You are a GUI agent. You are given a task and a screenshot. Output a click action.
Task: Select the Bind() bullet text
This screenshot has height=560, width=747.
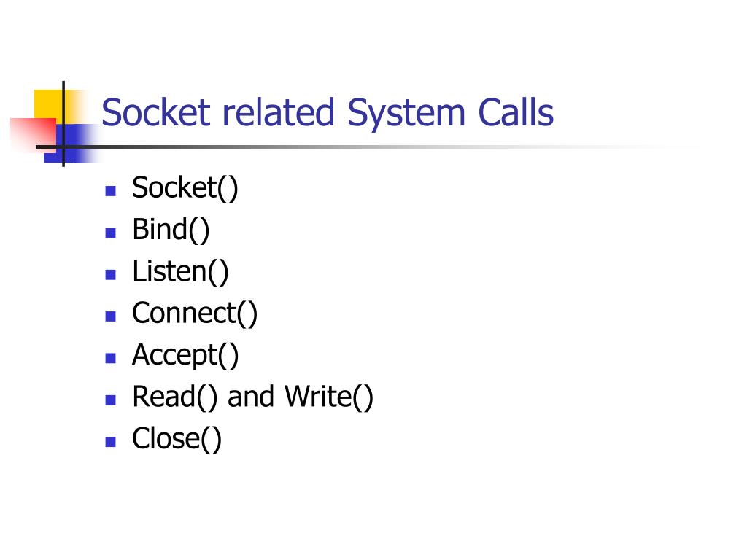point(171,230)
